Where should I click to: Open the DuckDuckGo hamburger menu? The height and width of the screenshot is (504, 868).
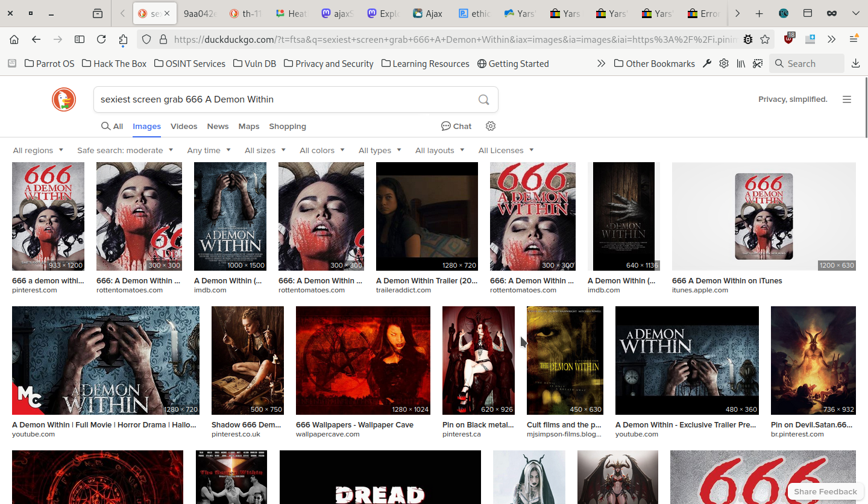point(847,99)
